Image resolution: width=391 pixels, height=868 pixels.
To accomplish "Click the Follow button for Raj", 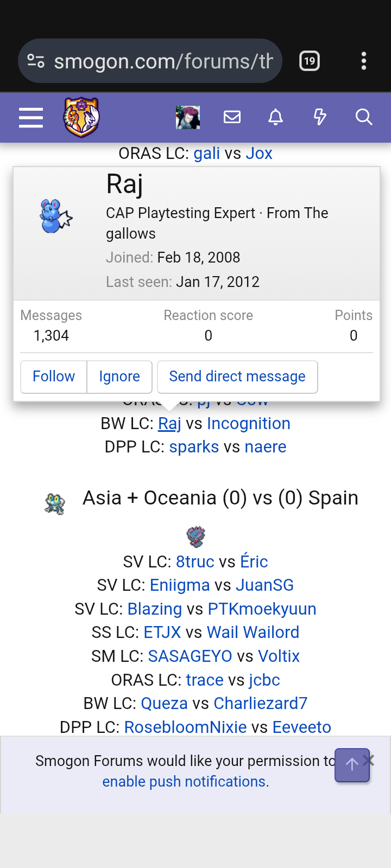I will 54,376.
